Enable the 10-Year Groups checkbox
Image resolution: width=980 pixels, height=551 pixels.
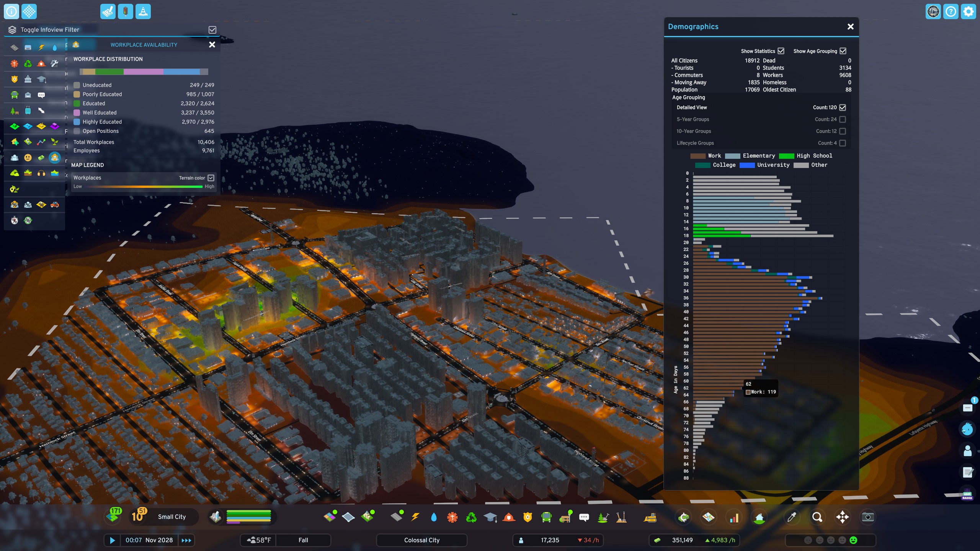click(843, 131)
